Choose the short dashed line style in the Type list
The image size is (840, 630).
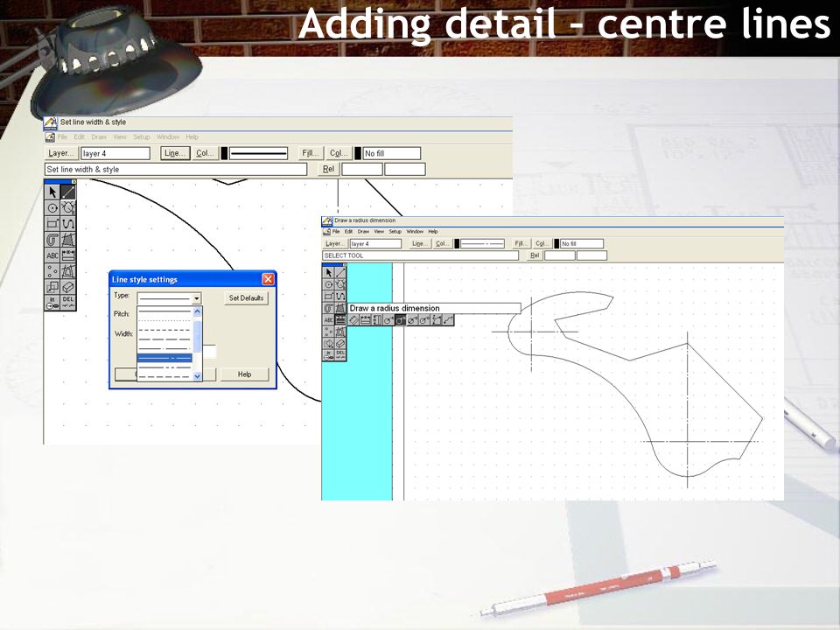pos(164,330)
